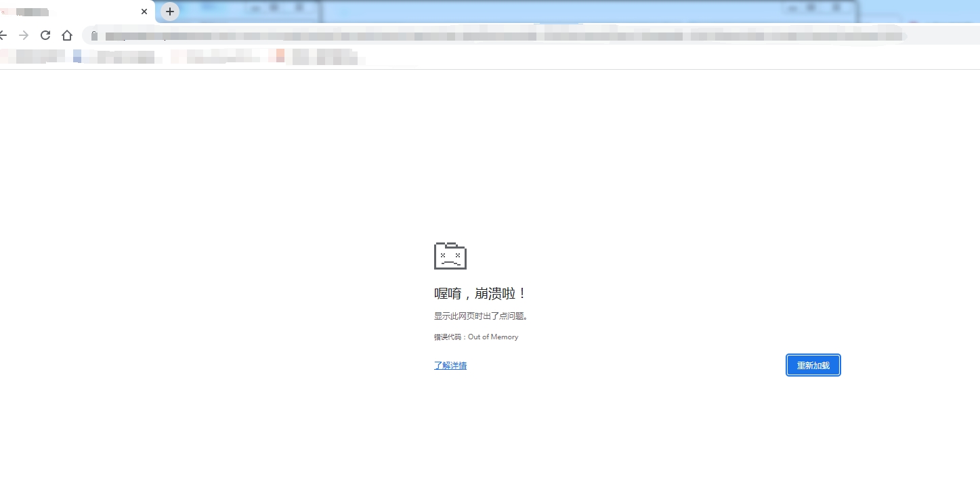Open a new tab with the plus button
980x491 pixels.
coord(169,12)
